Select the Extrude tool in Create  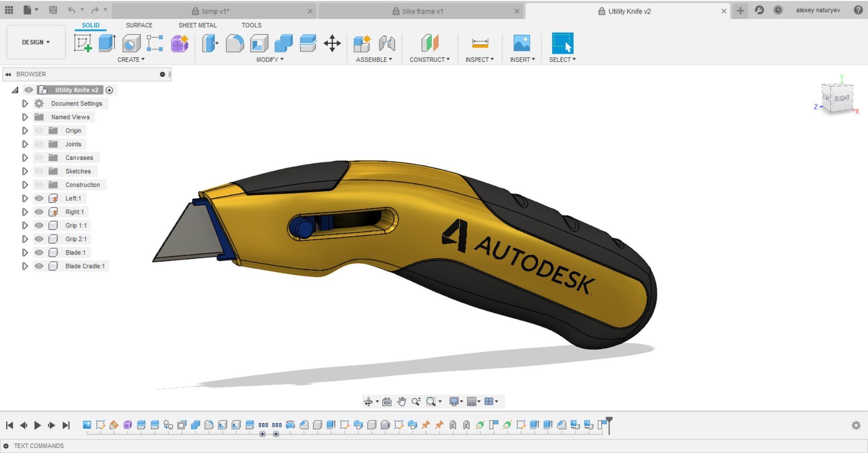click(107, 43)
